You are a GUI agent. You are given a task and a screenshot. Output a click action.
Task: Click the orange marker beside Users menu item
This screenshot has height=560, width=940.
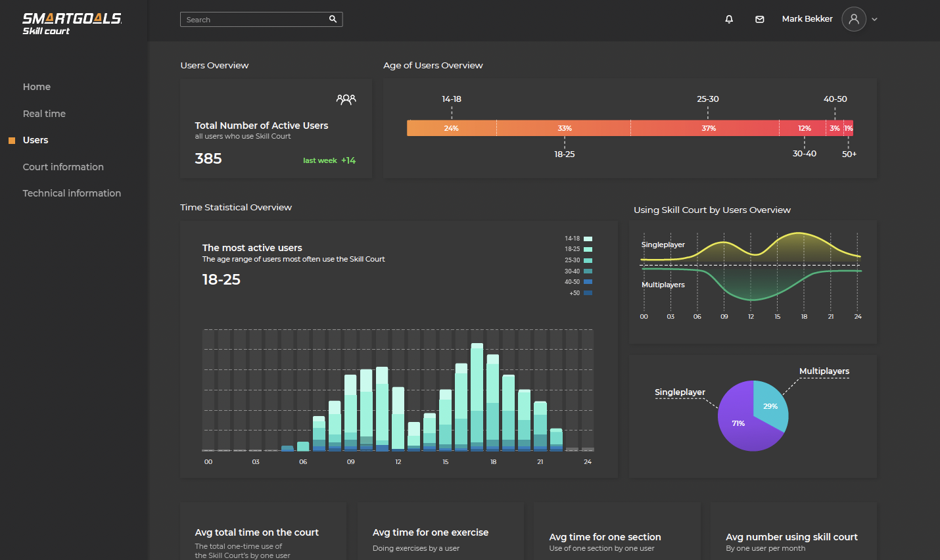[11, 140]
